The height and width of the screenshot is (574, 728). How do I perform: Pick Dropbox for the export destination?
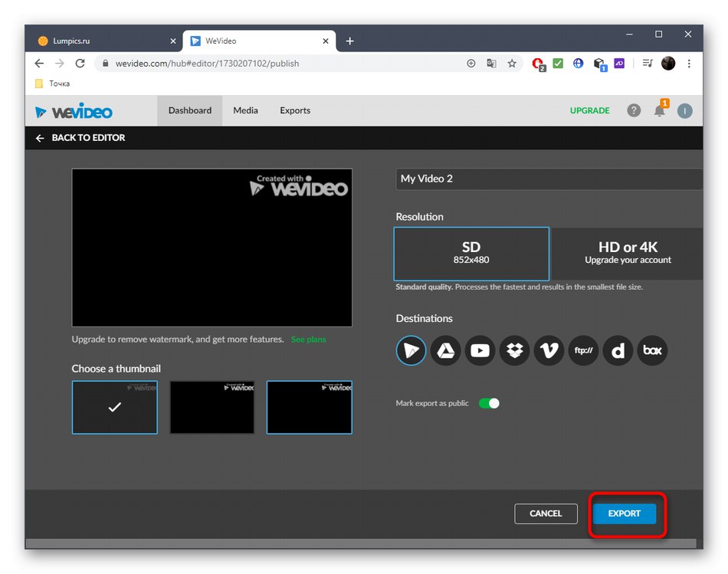tap(514, 350)
